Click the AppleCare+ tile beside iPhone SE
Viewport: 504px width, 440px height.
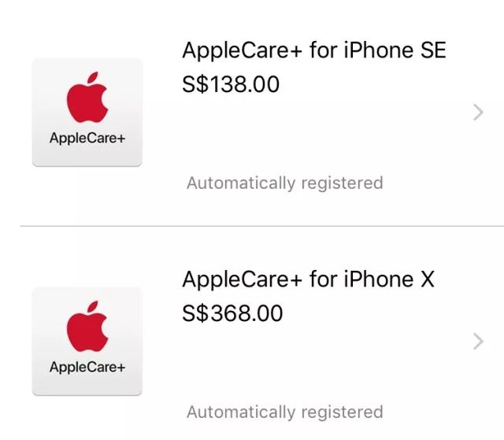tap(87, 112)
